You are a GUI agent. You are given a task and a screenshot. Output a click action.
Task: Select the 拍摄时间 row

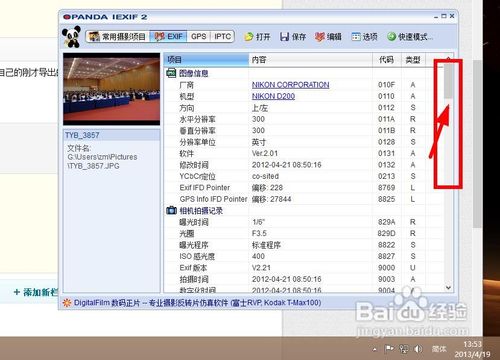tap(303, 279)
